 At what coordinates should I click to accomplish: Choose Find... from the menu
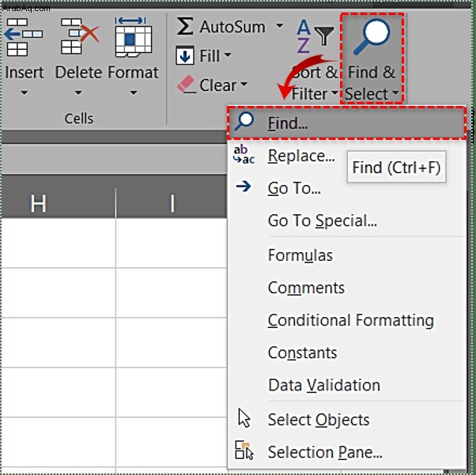(346, 123)
